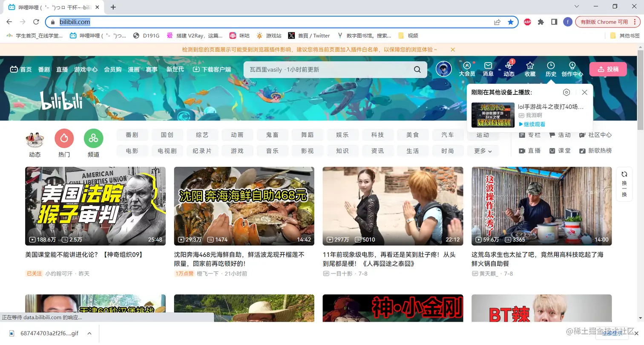Image resolution: width=644 pixels, height=345 pixels.
Task: Open the 这波操作太秀了 video thumbnail
Action: tap(542, 206)
